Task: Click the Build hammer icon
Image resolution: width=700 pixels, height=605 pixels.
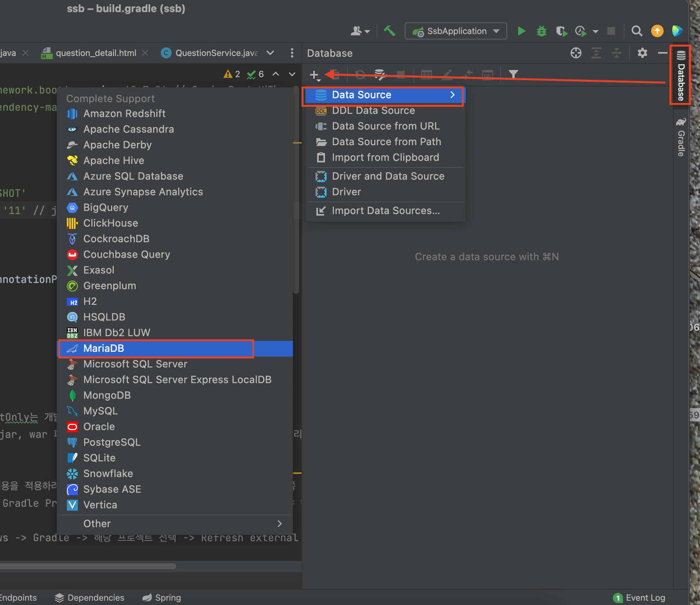Action: tap(389, 31)
